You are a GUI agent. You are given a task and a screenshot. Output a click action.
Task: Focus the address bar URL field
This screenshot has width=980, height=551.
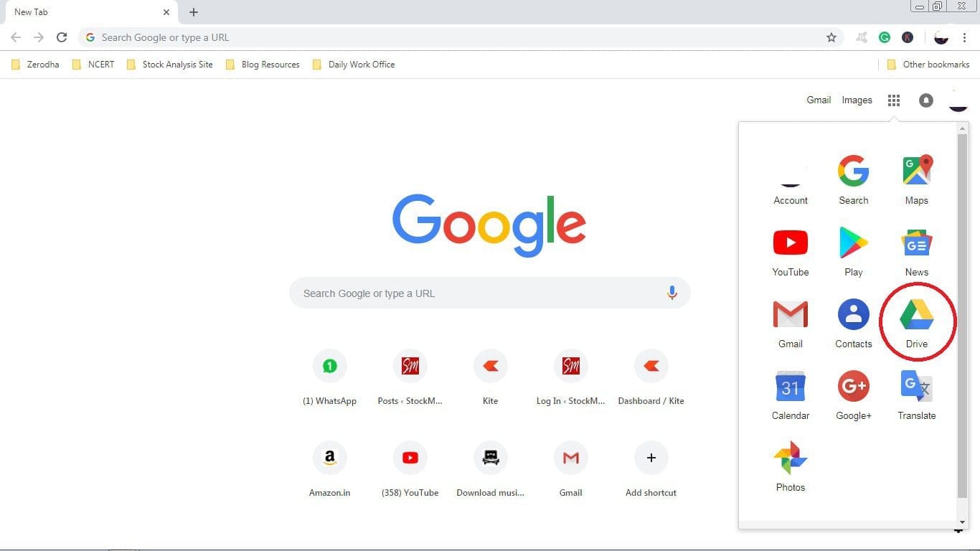(459, 37)
